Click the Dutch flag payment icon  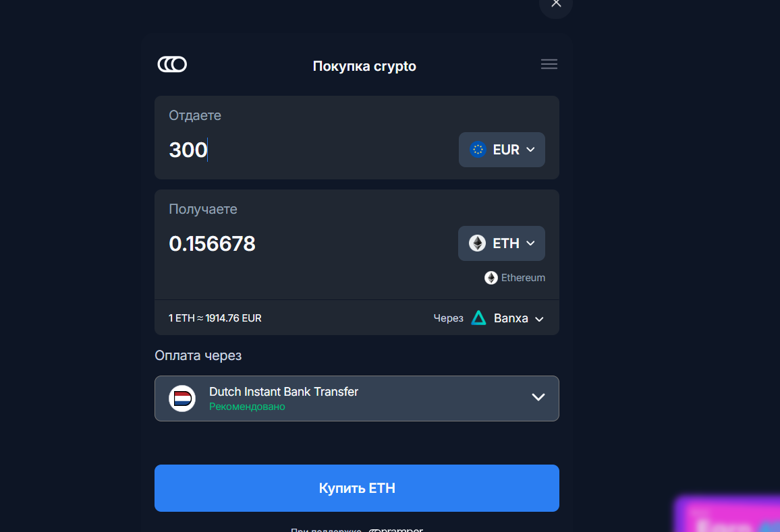pyautogui.click(x=182, y=398)
